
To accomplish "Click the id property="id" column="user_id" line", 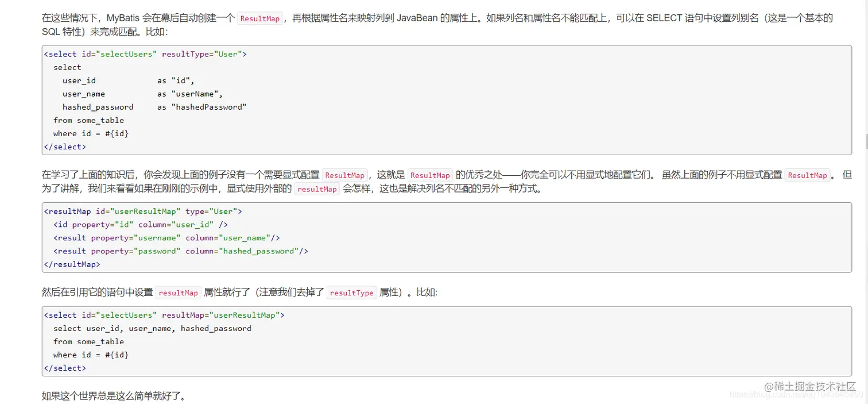I will pos(141,225).
